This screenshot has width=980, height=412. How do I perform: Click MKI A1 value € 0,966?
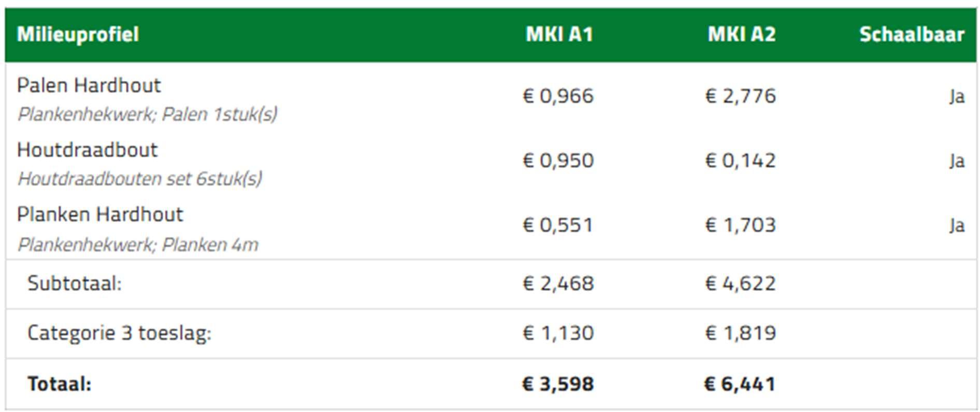click(x=558, y=96)
